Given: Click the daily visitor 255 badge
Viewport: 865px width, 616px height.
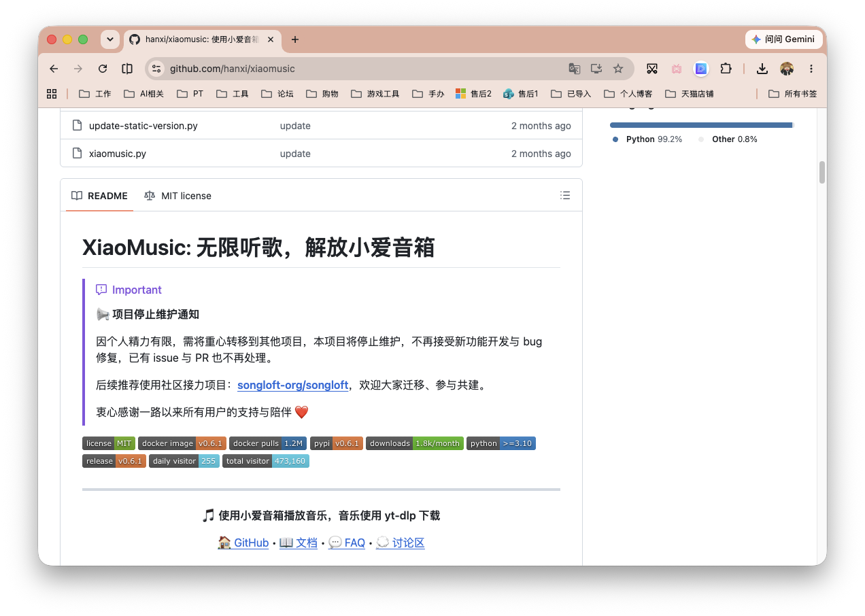Looking at the screenshot, I should (184, 461).
